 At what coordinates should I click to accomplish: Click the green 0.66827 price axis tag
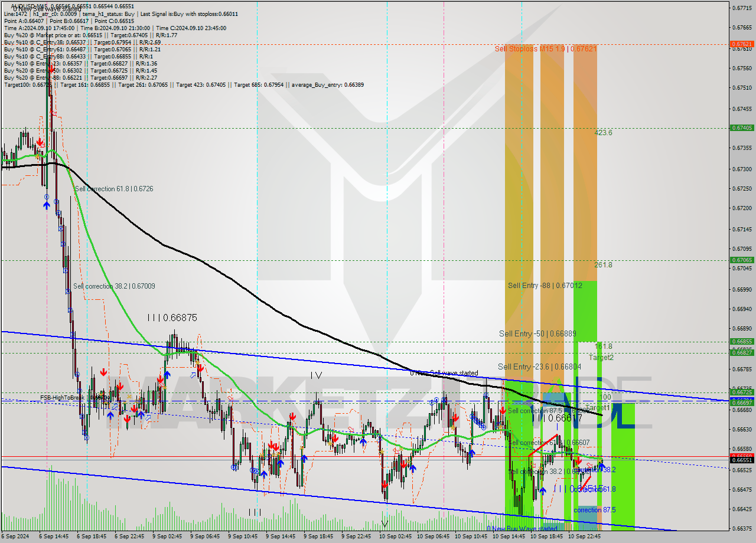741,352
